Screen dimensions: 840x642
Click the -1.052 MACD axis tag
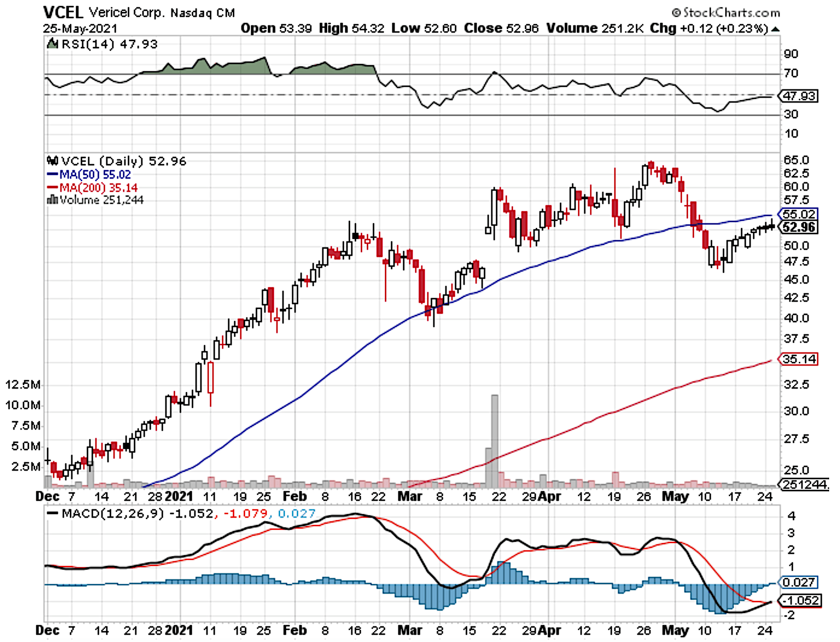(x=800, y=600)
